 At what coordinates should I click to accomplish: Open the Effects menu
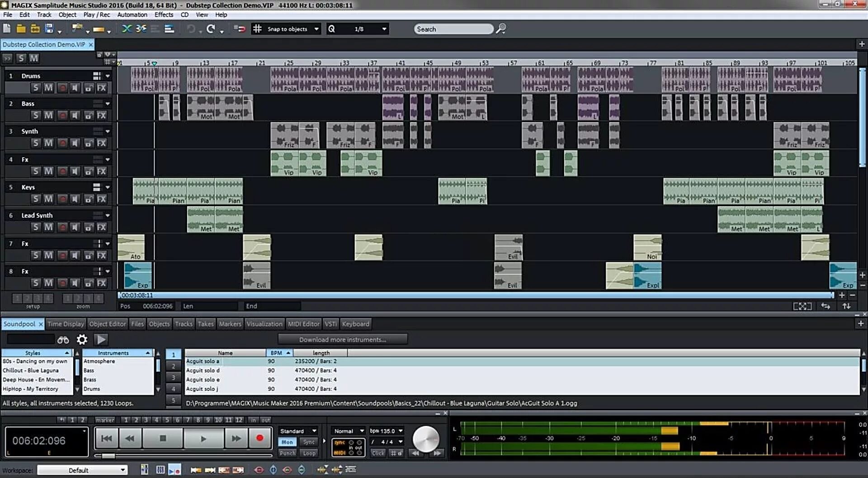pyautogui.click(x=164, y=14)
